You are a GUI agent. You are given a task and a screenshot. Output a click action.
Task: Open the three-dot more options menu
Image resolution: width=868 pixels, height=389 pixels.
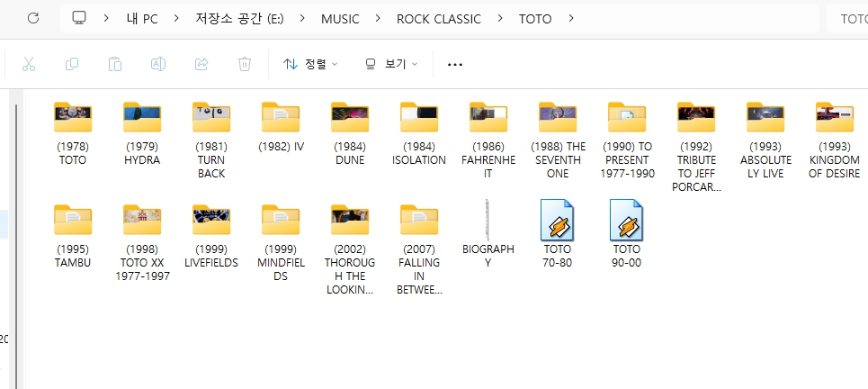coord(455,64)
